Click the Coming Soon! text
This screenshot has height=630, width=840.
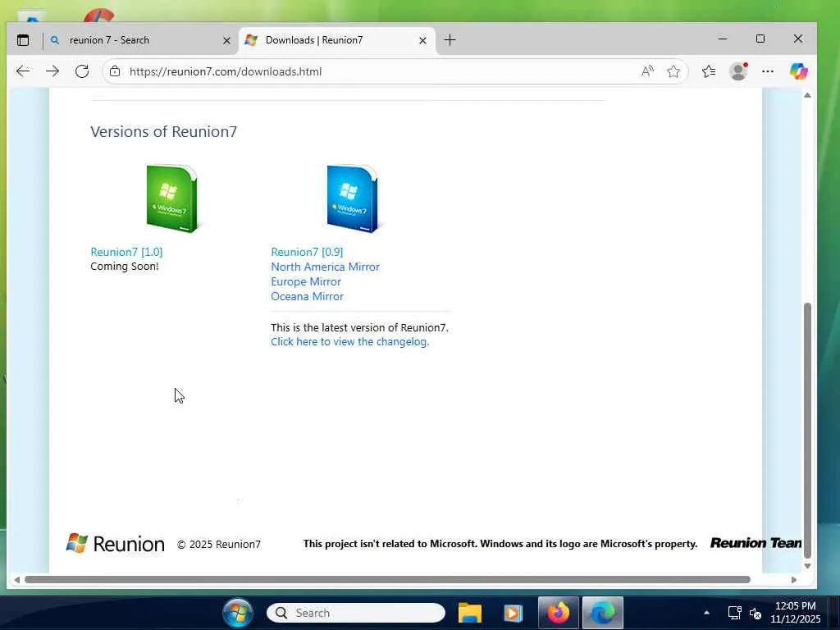pyautogui.click(x=125, y=267)
